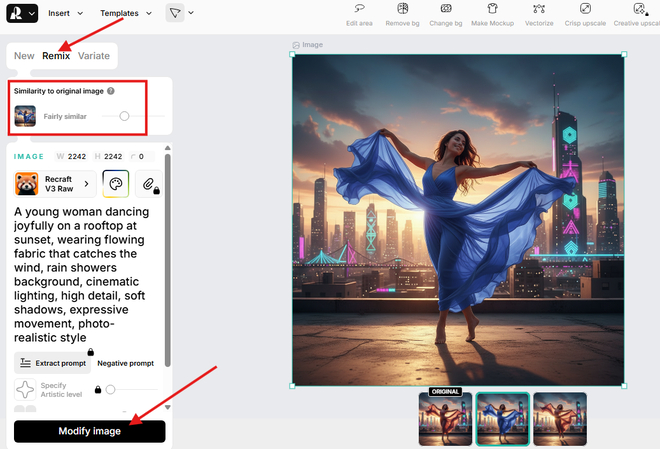Screen dimensions: 660x449
Task: Click the bottom-right image resize handle
Action: (x=624, y=386)
